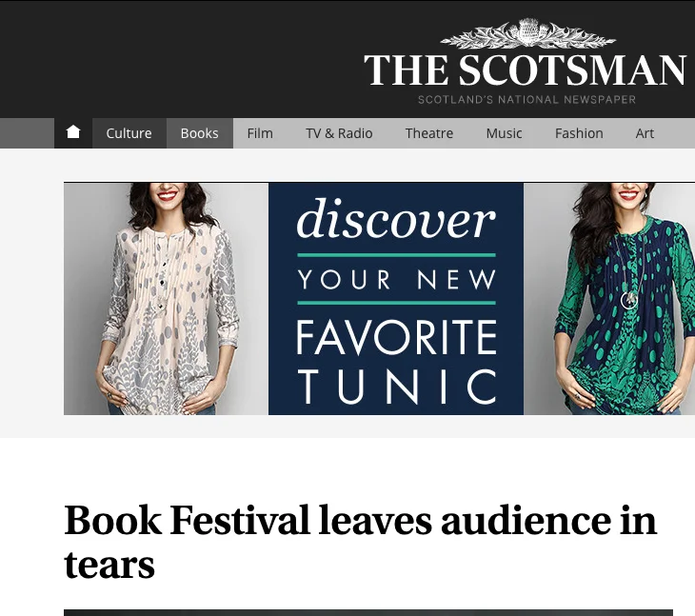Switch to the Music section
Screen dimensions: 695x616
pyautogui.click(x=504, y=133)
